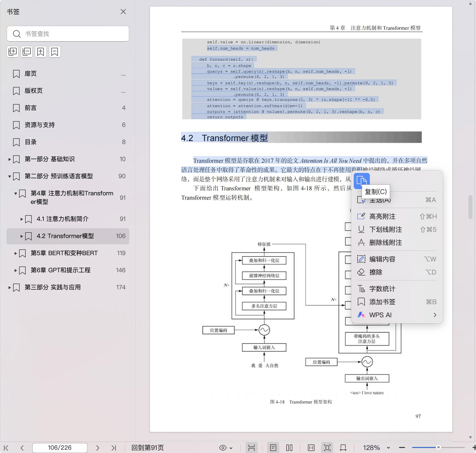Jump to the first page
Screen dimensions: 476x453
click(x=6, y=448)
